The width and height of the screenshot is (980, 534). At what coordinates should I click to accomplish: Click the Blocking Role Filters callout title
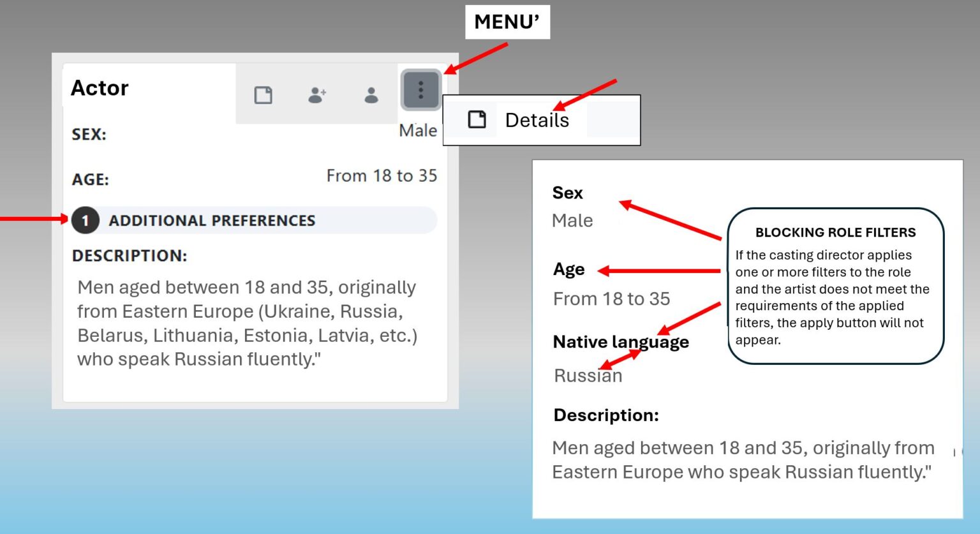coord(835,233)
